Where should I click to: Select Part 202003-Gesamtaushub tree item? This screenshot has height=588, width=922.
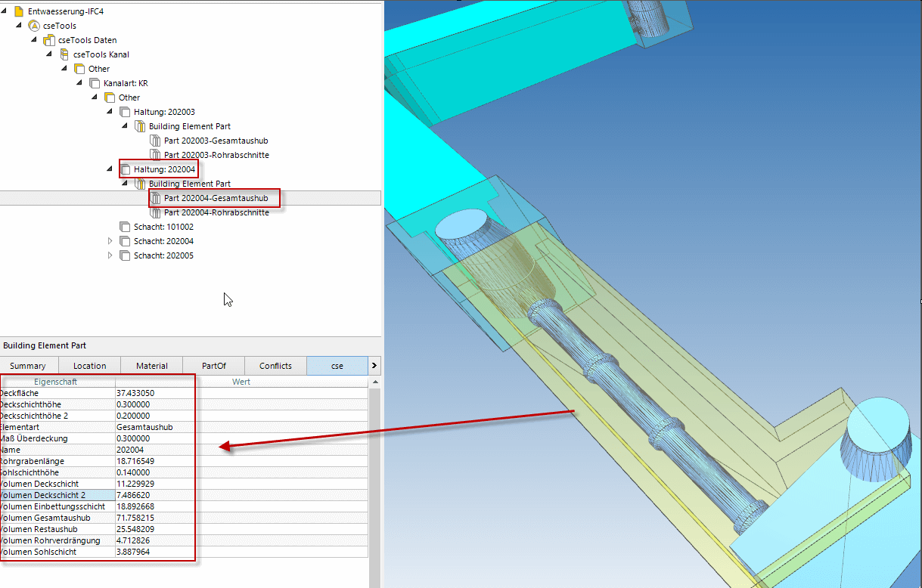pos(216,141)
